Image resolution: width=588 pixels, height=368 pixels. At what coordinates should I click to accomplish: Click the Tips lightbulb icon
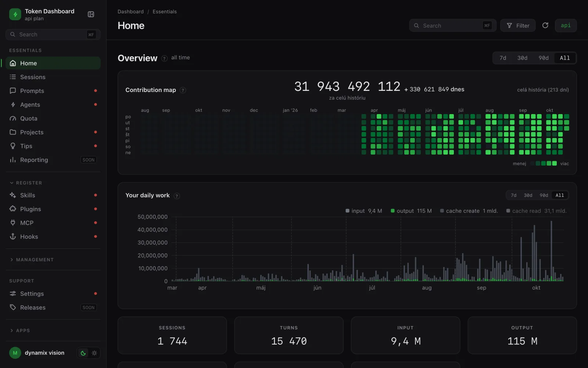click(x=13, y=146)
